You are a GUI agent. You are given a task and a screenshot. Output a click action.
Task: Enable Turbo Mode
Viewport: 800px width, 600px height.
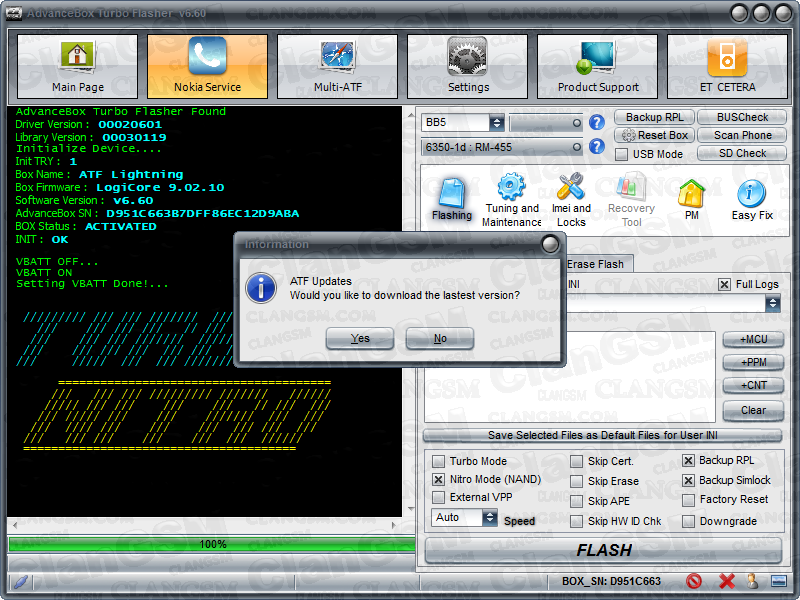[438, 461]
